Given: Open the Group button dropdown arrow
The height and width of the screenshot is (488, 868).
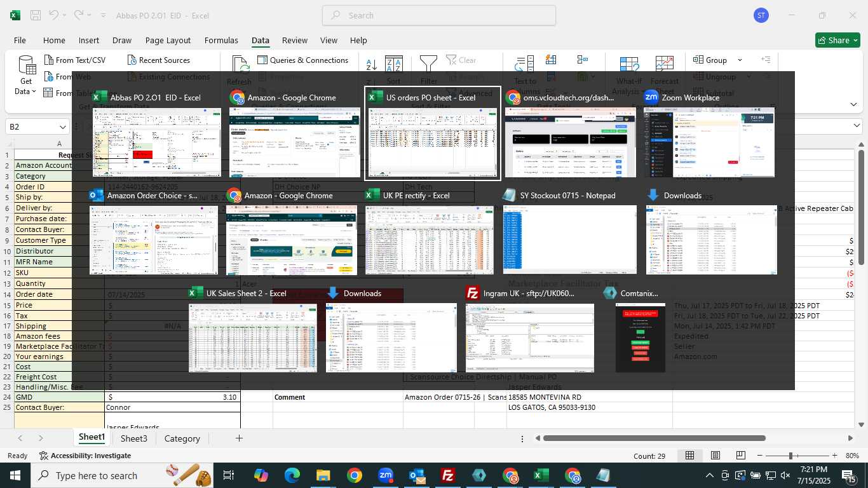Looking at the screenshot, I should pyautogui.click(x=740, y=60).
